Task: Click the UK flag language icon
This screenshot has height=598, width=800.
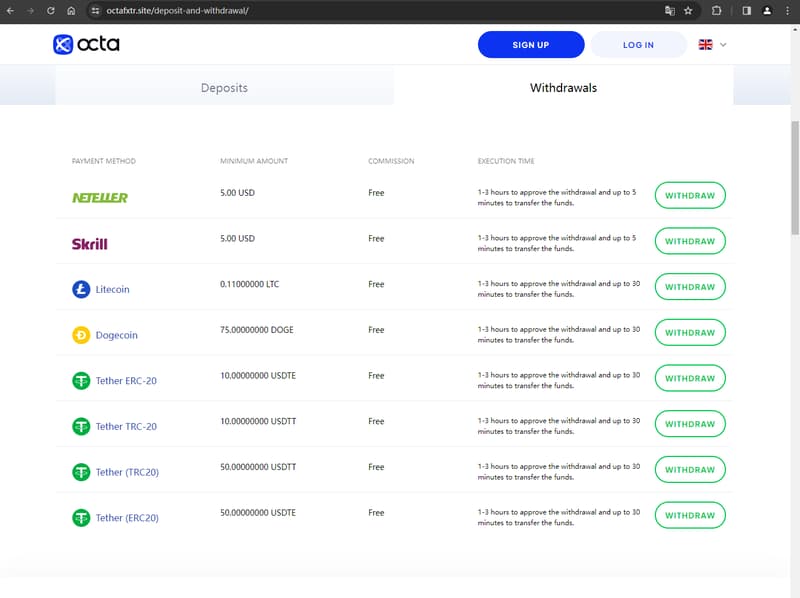Action: [x=706, y=45]
